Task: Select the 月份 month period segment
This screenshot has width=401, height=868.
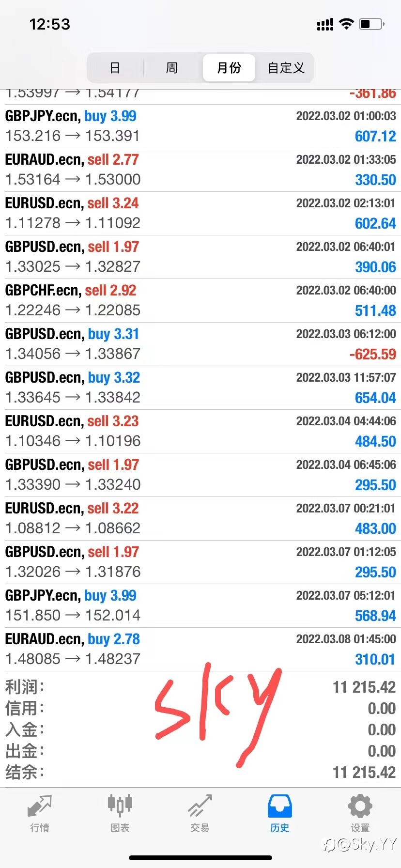Action: pyautogui.click(x=229, y=68)
